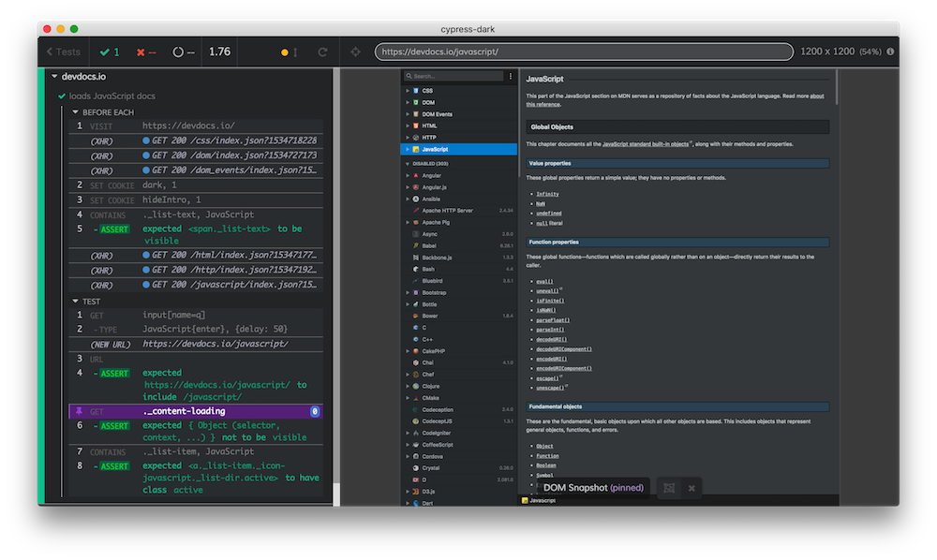This screenshot has width=937, height=560.
Task: Expand the HTTP docs entry
Action: 408,138
